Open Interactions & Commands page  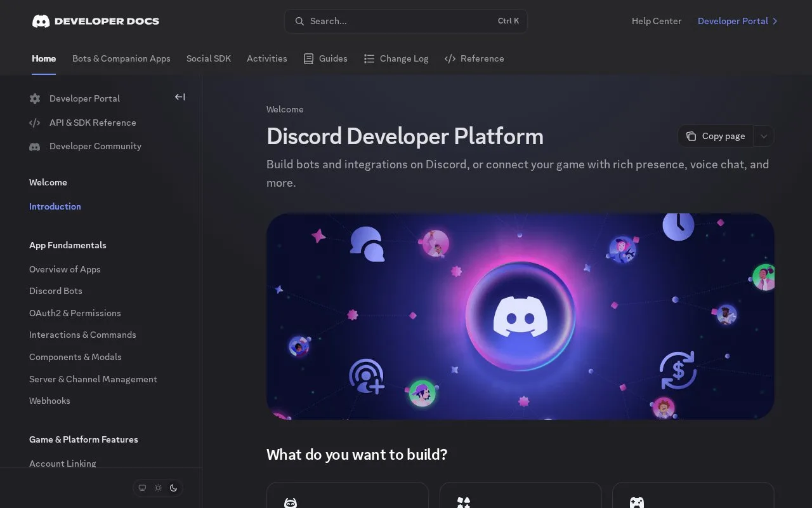82,335
